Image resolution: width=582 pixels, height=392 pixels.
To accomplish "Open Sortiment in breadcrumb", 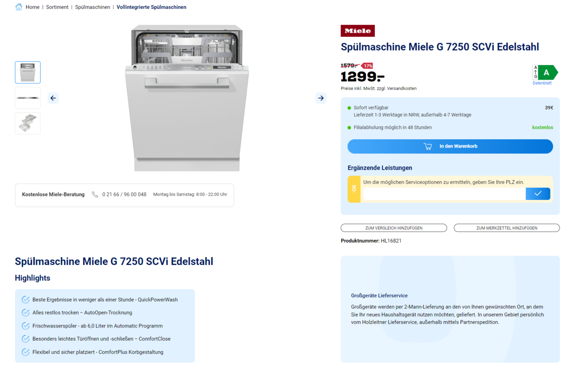I will [57, 7].
